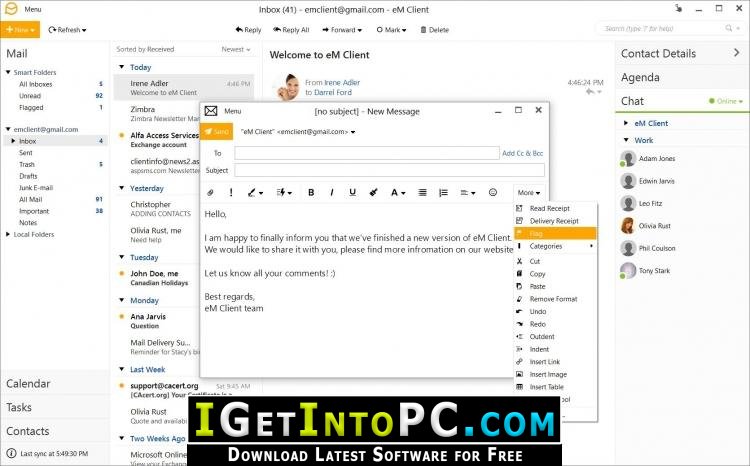The image size is (750, 466).
Task: Click the numbered list icon
Action: coord(443,192)
